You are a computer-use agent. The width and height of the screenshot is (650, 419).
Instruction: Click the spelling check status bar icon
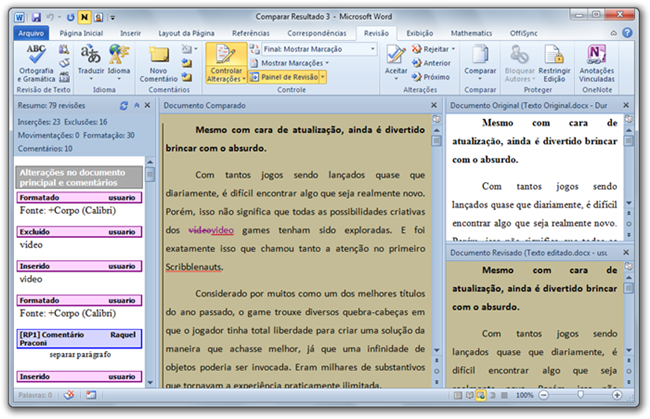tap(69, 395)
